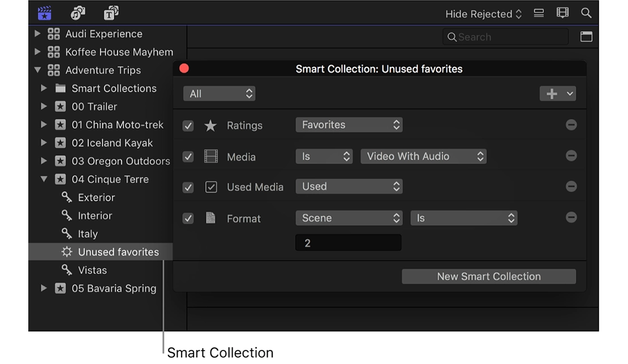
Task: Open the browser filmstrip view icon
Action: (x=562, y=12)
